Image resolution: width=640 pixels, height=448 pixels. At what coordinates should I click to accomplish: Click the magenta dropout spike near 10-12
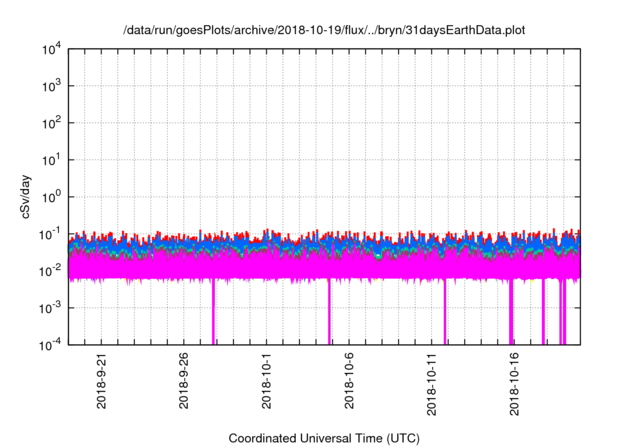point(445,312)
